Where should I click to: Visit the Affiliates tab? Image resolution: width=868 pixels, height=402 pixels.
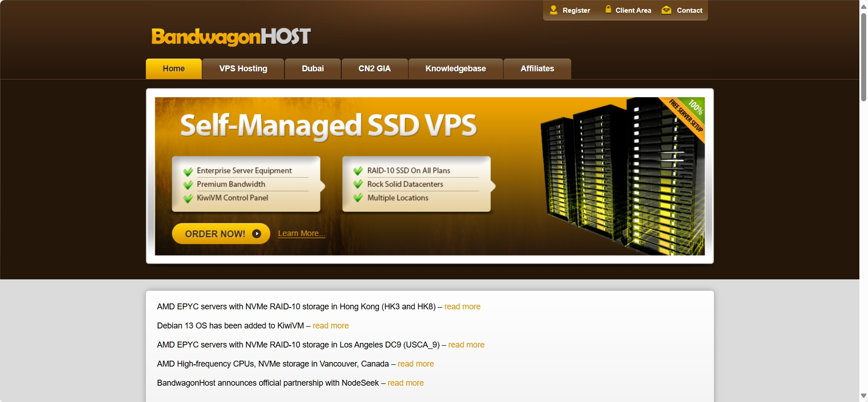[537, 69]
